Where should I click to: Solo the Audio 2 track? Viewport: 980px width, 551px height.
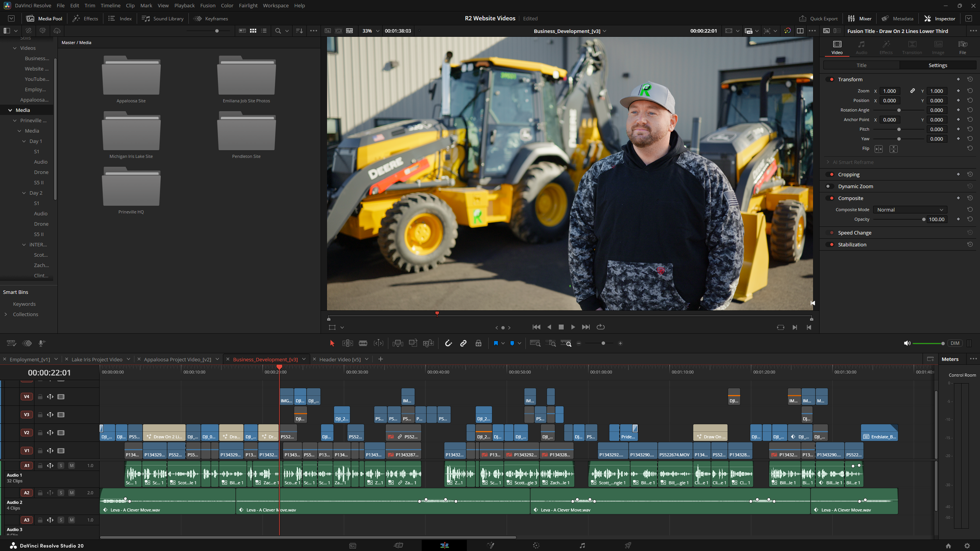61,493
